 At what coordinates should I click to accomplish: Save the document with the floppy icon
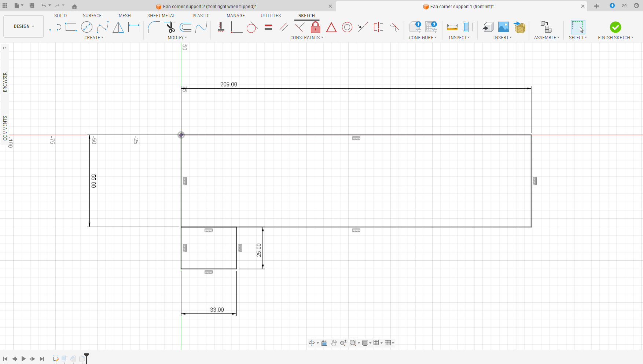[32, 6]
